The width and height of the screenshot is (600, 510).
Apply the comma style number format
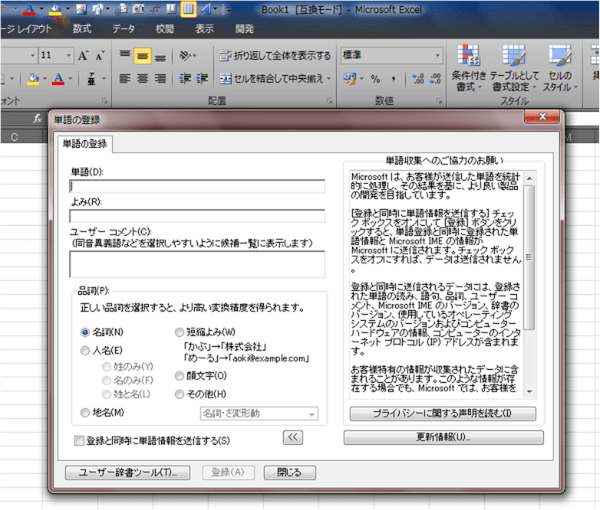coord(393,79)
